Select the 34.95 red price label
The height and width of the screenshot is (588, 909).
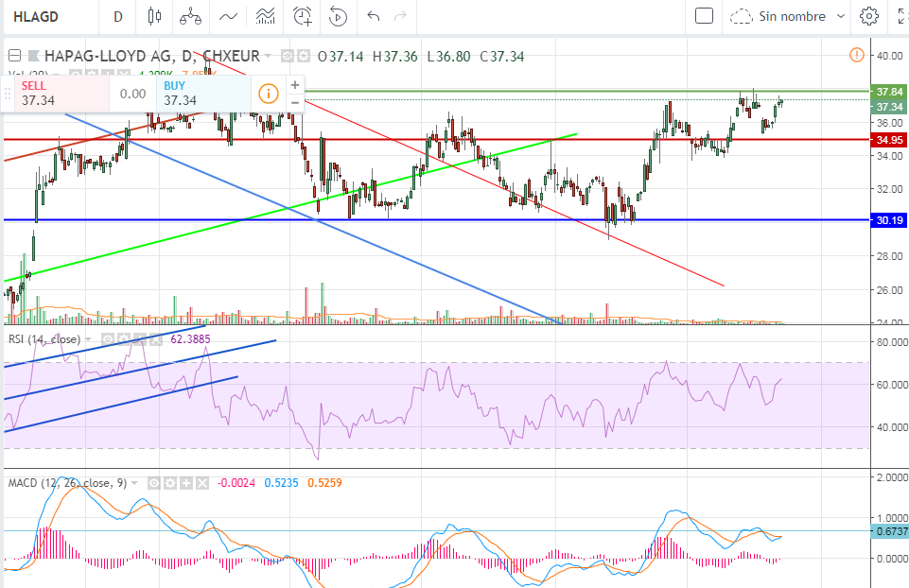pos(889,140)
